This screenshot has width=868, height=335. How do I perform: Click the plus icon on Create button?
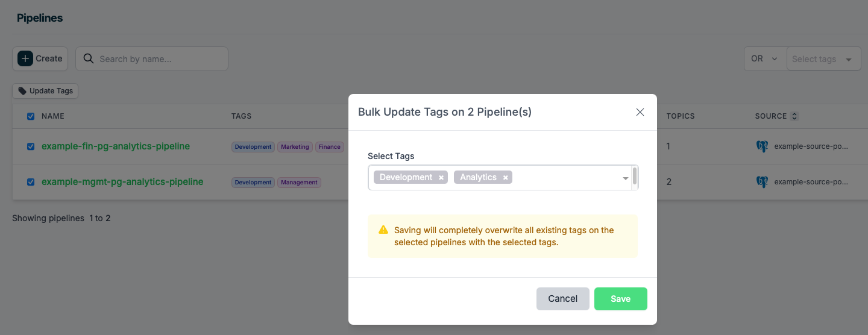click(x=25, y=58)
